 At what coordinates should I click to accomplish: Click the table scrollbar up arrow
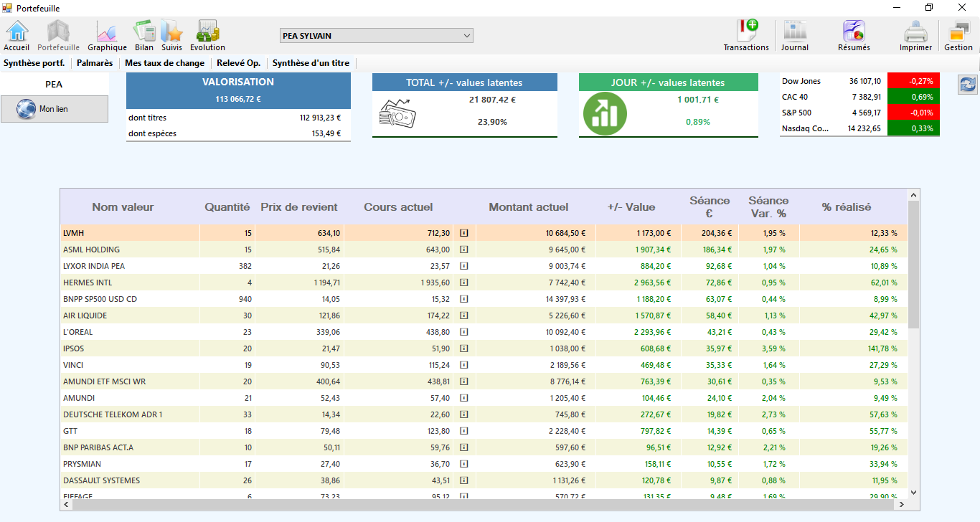tap(913, 195)
